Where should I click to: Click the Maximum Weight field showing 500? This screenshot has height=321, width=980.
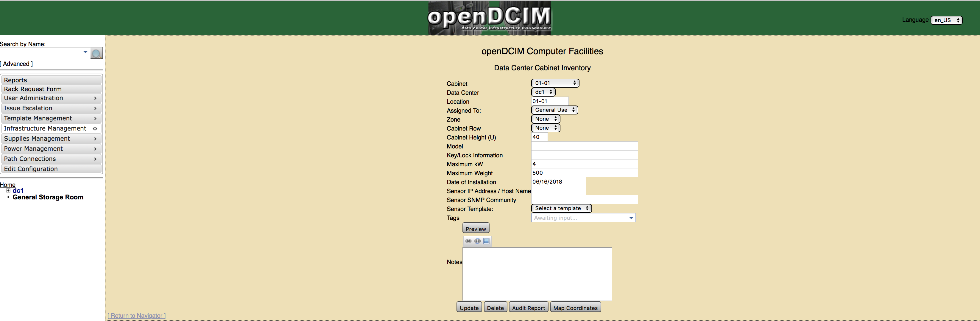pyautogui.click(x=584, y=173)
